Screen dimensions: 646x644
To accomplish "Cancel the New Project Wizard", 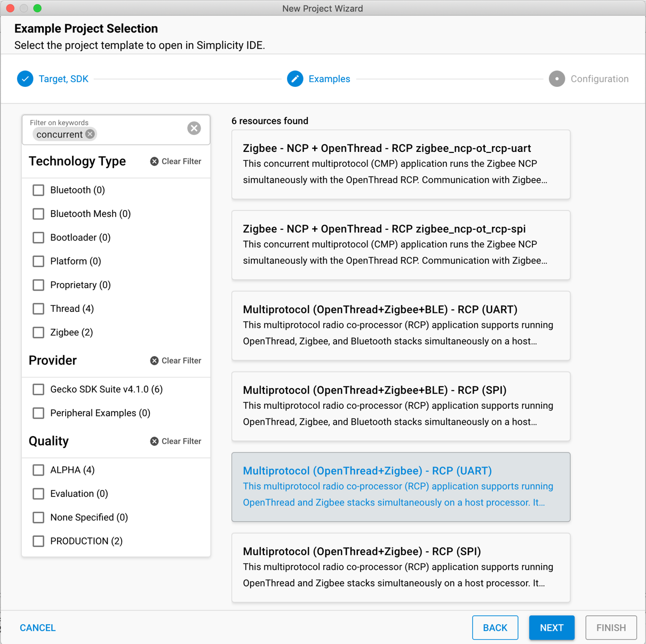I will click(x=37, y=627).
